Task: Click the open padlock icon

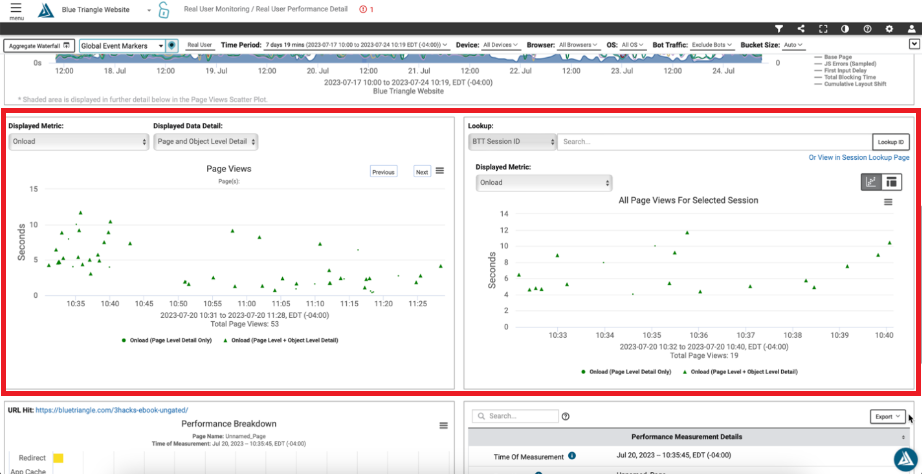Action: click(x=163, y=10)
